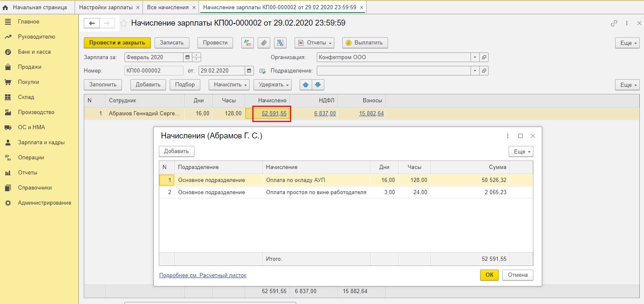644x304 pixels.
Task: Follow the Подробнее см. Расчетный листок link
Action: coord(203,275)
